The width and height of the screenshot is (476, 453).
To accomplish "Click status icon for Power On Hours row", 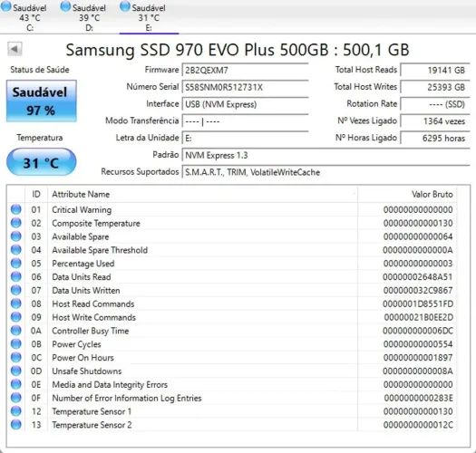I will 15,358.
